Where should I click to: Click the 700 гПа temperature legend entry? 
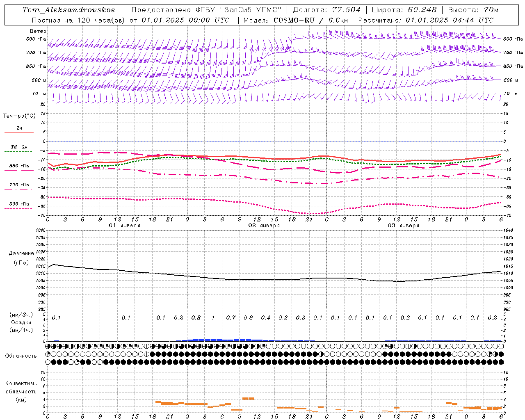point(19,185)
